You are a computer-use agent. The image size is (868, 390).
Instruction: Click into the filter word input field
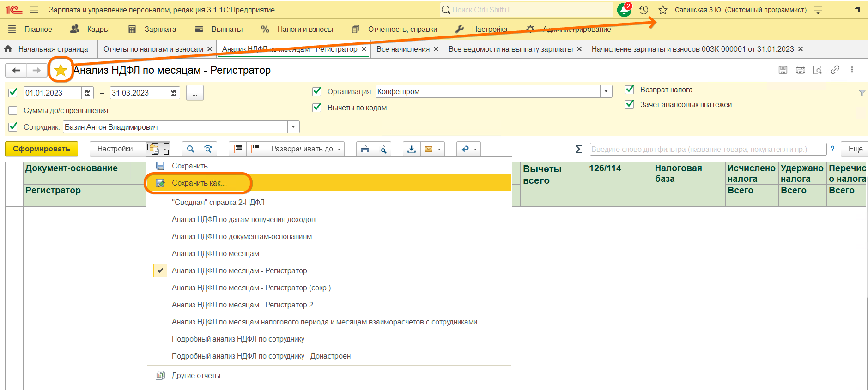(x=708, y=149)
